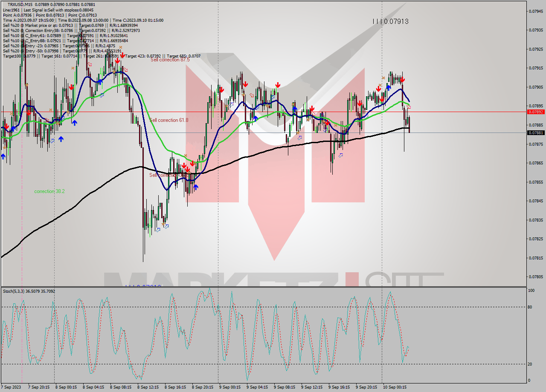This screenshot has height=392, width=546.
Task: Click the 0.07825 price axis label
Action: [536, 239]
